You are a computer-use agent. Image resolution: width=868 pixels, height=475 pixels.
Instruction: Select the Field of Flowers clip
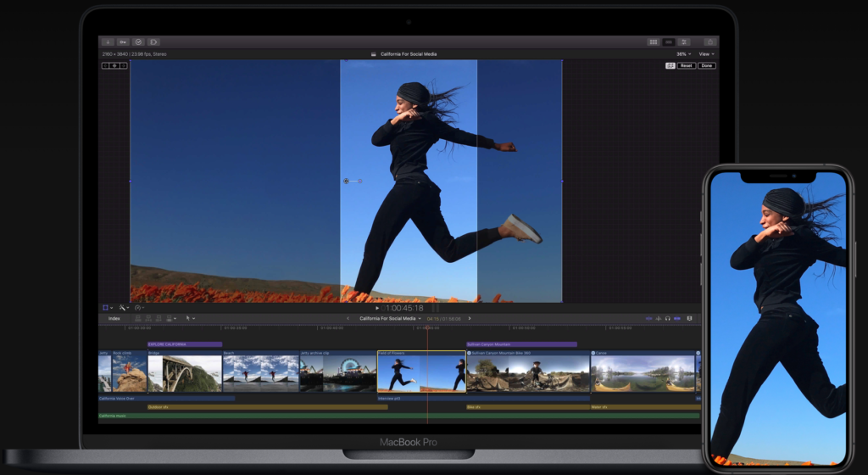421,371
